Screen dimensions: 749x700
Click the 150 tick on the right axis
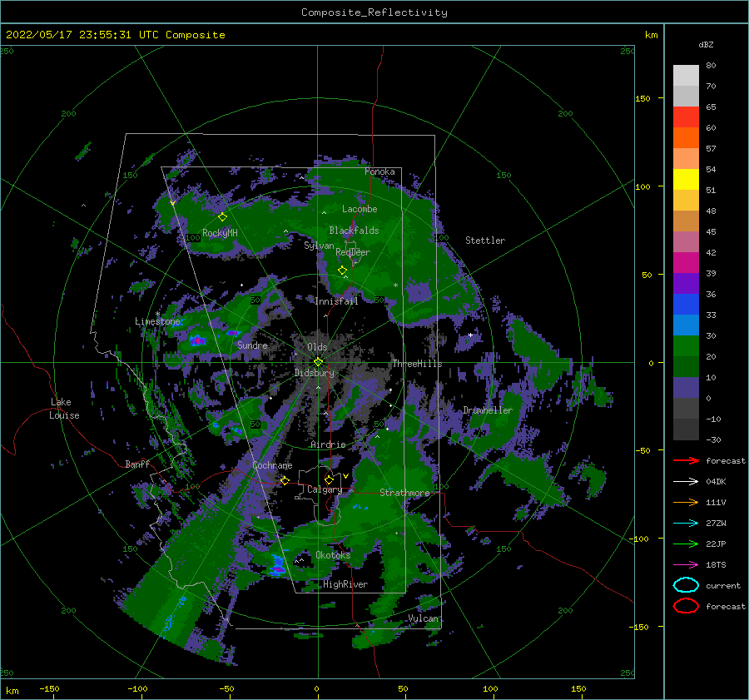pyautogui.click(x=642, y=98)
